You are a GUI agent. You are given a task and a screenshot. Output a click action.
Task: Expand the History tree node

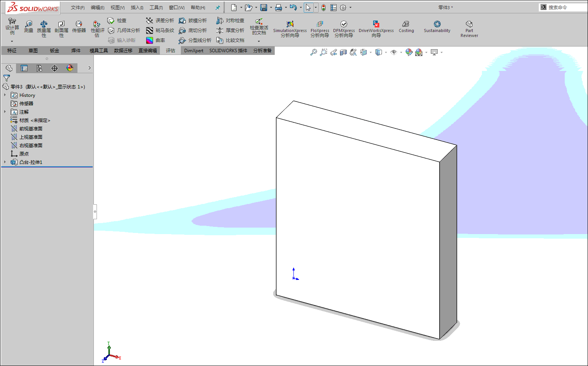5,95
